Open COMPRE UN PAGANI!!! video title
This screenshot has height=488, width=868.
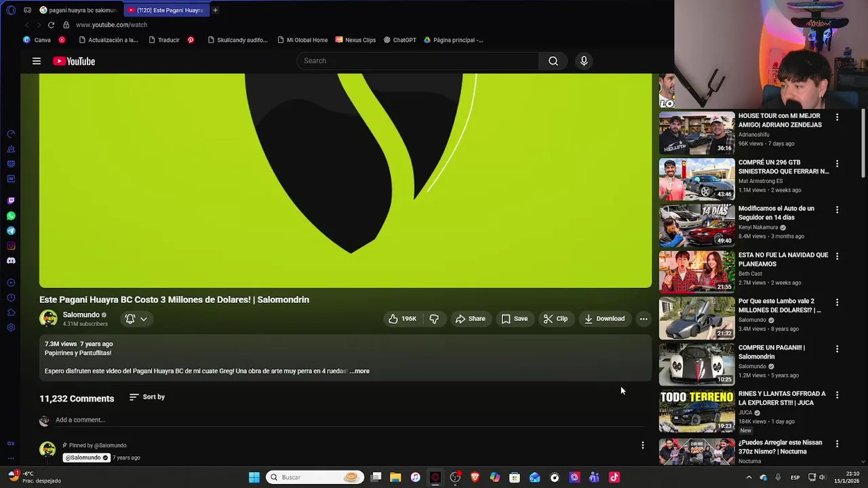point(772,352)
